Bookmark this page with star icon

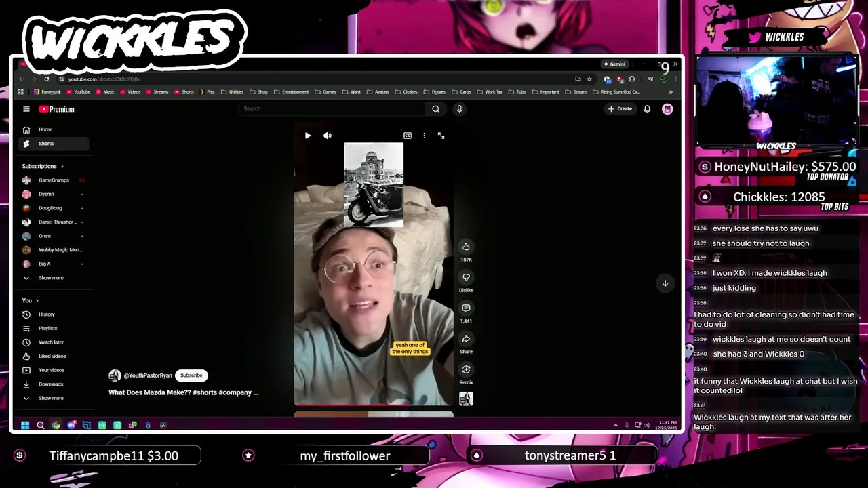589,79
